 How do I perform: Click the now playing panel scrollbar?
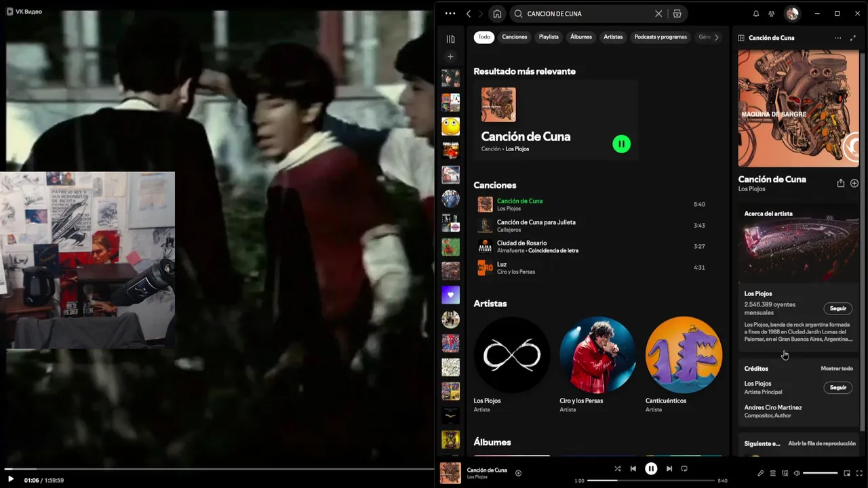coord(863,241)
